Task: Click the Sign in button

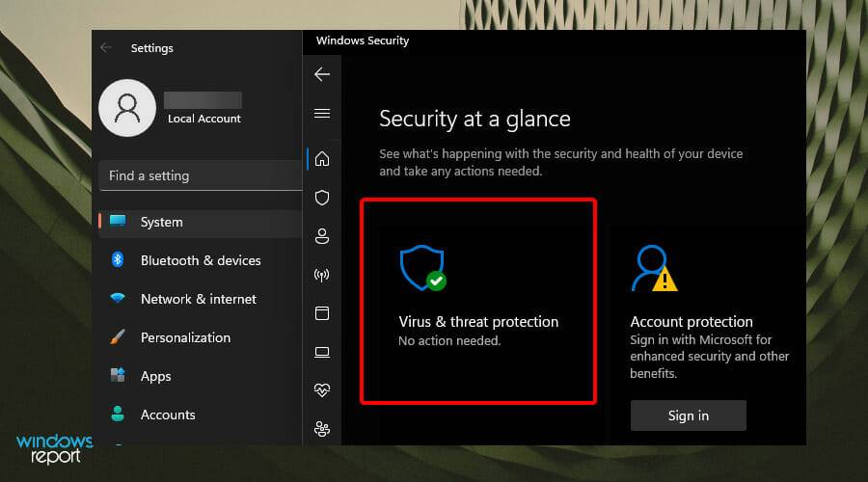Action: point(688,415)
